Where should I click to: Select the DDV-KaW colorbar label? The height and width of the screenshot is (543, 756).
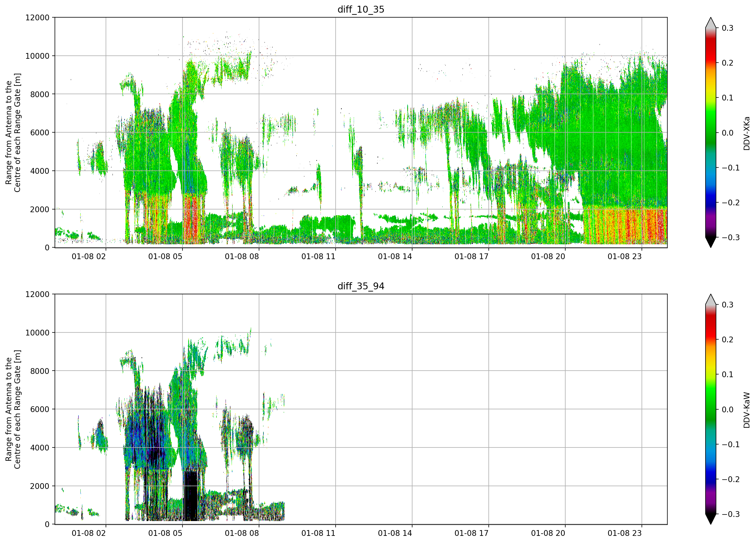[746, 410]
